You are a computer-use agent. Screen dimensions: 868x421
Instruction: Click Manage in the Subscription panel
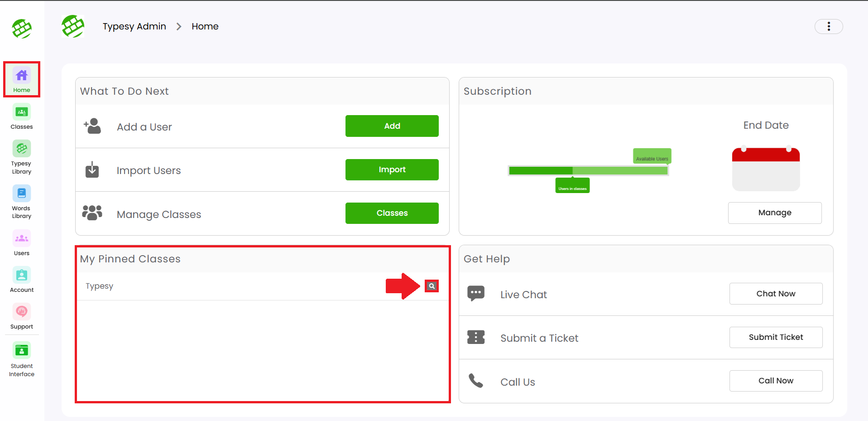coord(774,213)
